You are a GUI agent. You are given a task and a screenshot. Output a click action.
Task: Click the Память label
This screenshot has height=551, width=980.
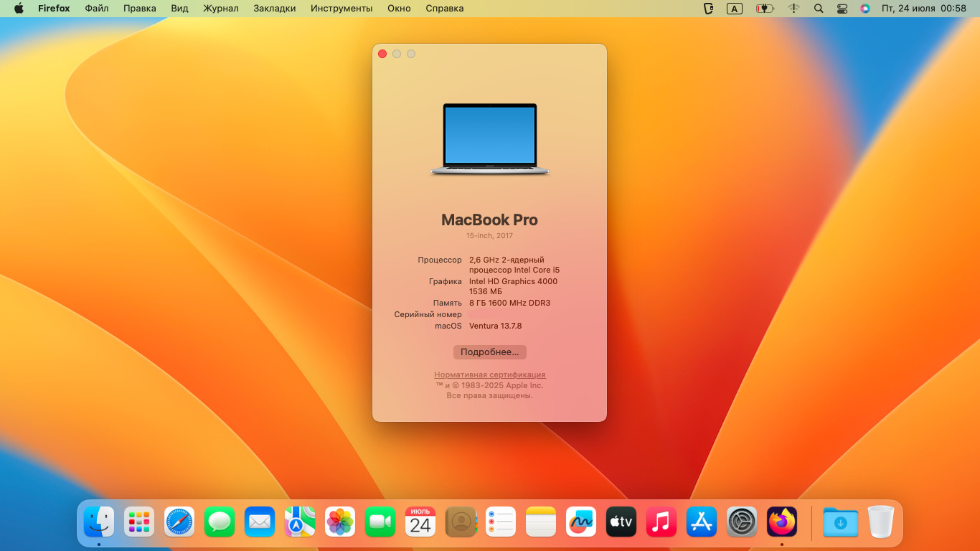tap(448, 303)
